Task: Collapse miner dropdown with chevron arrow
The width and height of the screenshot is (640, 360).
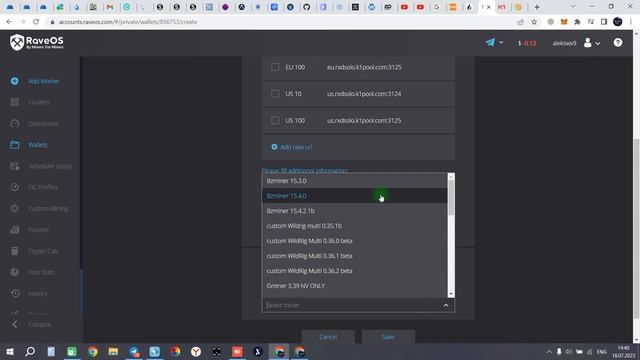Action: pos(446,305)
